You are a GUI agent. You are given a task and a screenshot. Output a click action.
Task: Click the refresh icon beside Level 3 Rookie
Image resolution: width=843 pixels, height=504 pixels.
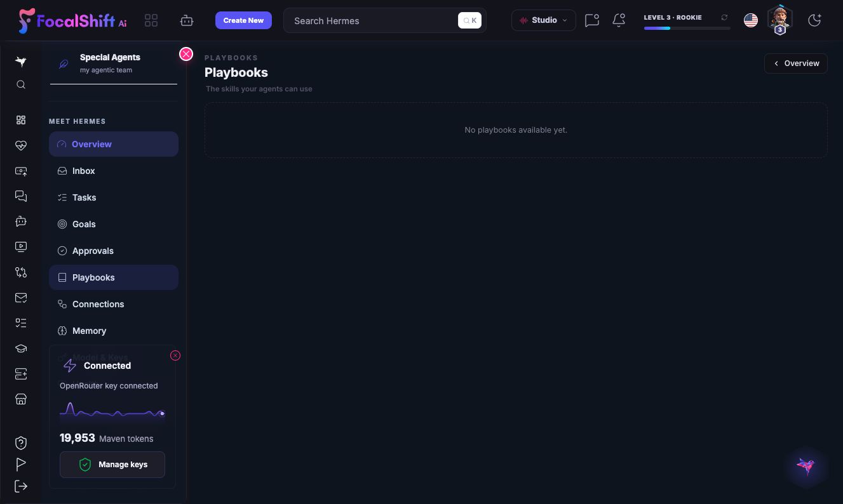pos(724,18)
